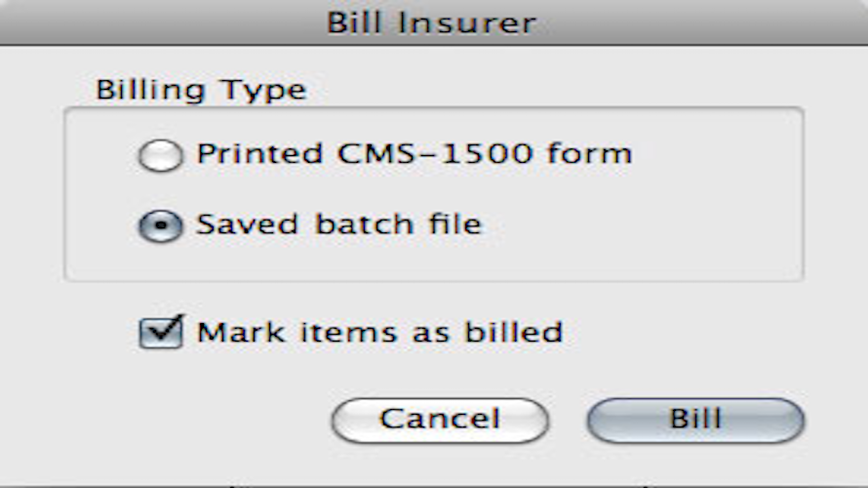Dismiss the dialog using the white Cancel button
Screen dimensions: 868x488
[x=440, y=420]
